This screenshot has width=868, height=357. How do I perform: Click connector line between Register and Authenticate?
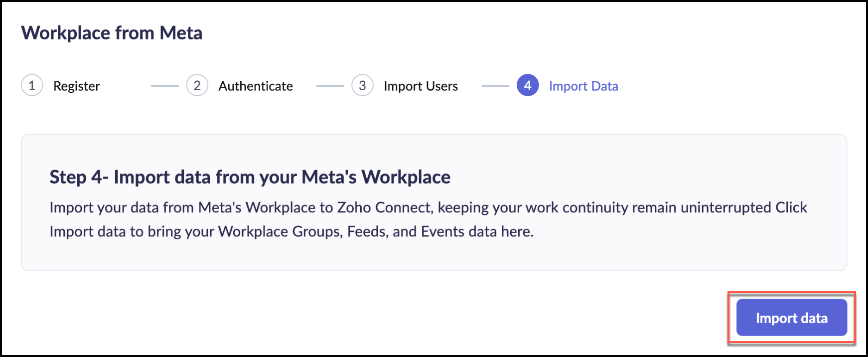[x=164, y=86]
